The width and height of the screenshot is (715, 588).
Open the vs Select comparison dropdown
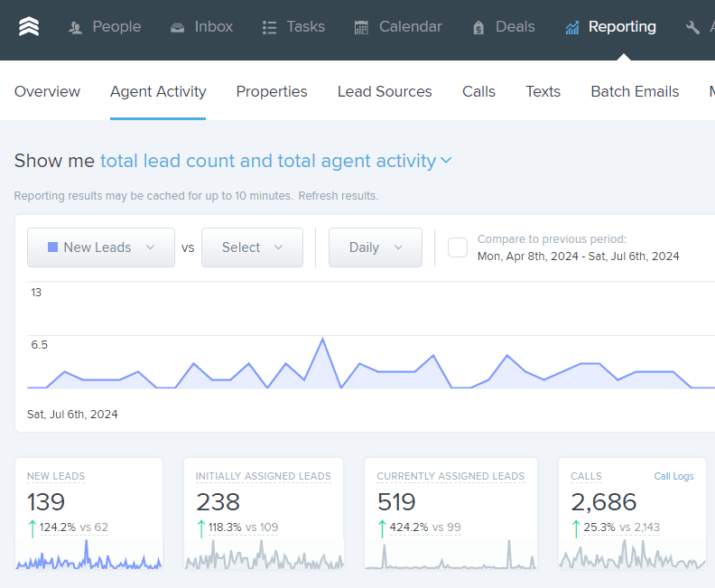tap(252, 247)
